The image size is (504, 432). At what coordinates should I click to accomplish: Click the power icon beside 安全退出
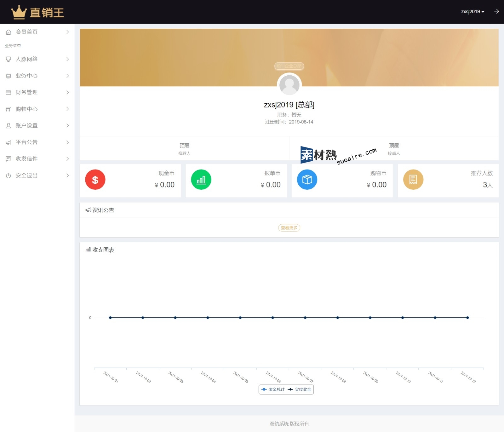[9, 176]
